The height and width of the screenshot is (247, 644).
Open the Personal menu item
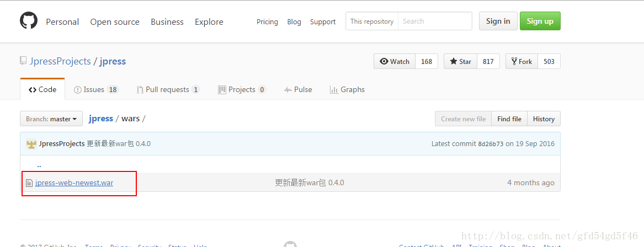coord(62,22)
